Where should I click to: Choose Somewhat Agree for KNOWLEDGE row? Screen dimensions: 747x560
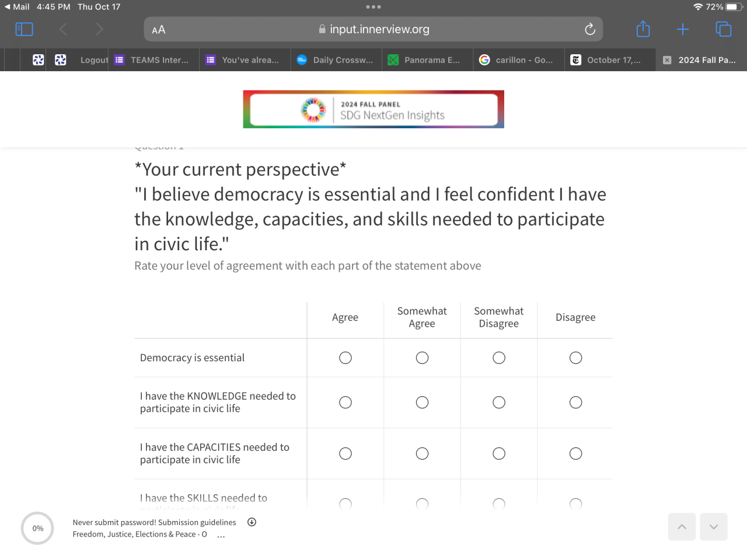pyautogui.click(x=422, y=402)
